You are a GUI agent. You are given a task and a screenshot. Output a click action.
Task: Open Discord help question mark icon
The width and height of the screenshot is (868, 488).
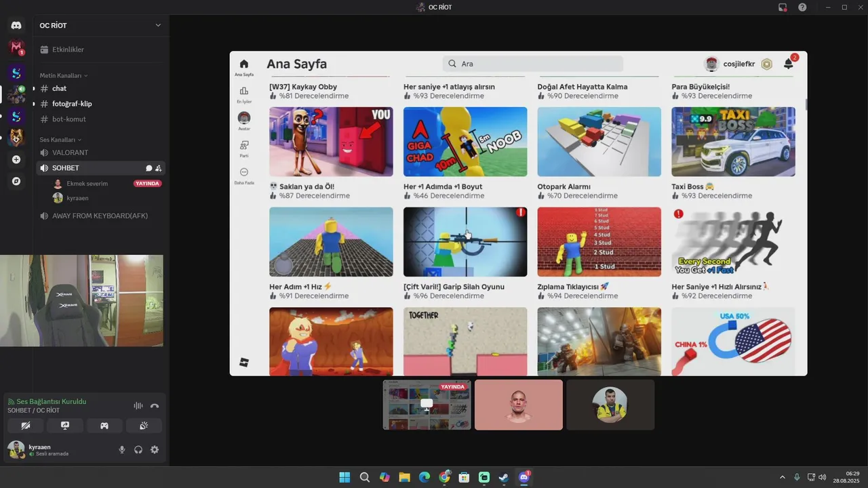pos(802,7)
